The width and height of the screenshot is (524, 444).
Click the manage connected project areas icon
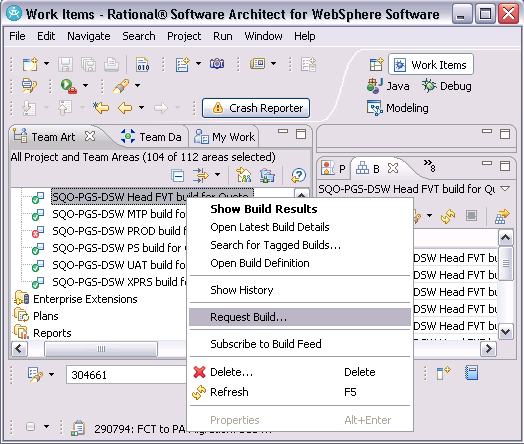[244, 175]
